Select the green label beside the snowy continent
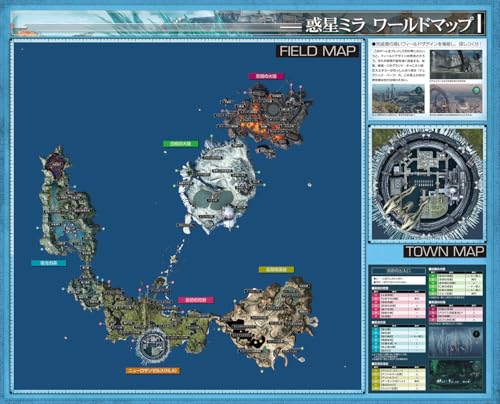Screen dimensions: 500x404 pos(181,144)
